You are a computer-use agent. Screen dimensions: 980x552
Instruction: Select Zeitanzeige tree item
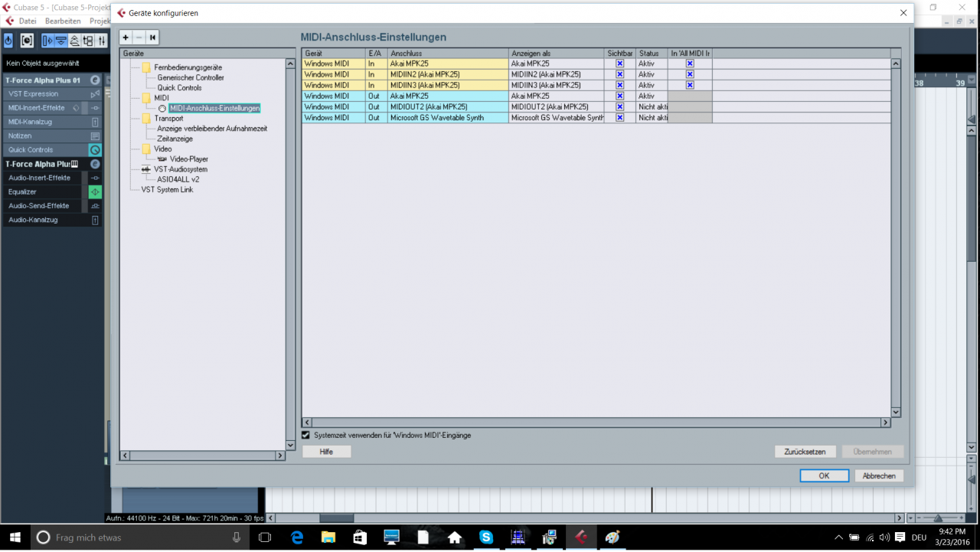(175, 139)
